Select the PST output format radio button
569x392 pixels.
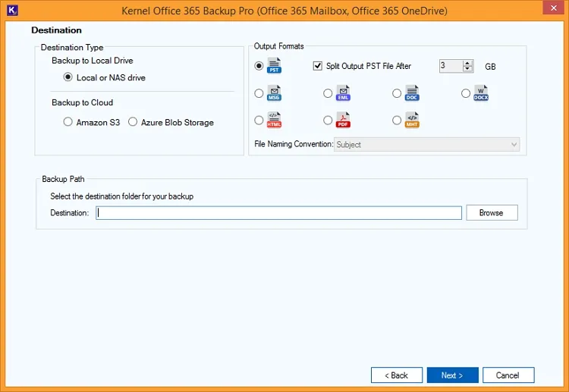click(259, 66)
